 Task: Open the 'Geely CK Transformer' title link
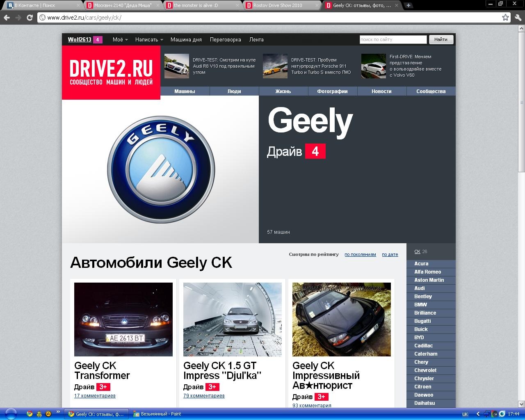(x=102, y=371)
